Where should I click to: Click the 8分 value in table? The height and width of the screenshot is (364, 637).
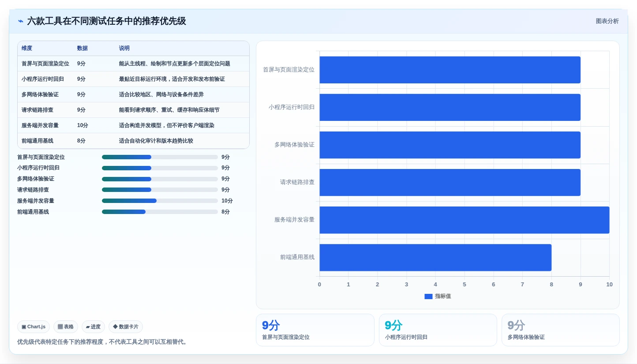pyautogui.click(x=81, y=141)
